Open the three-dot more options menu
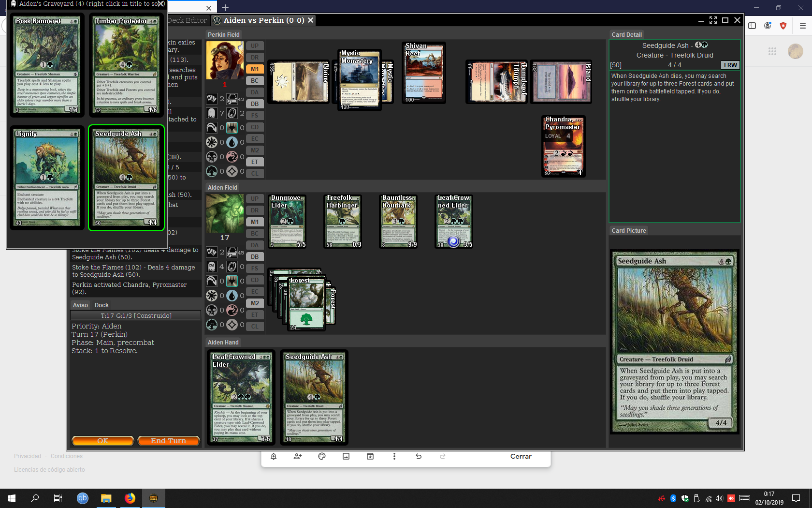Screen dimensions: 812x508 394,456
